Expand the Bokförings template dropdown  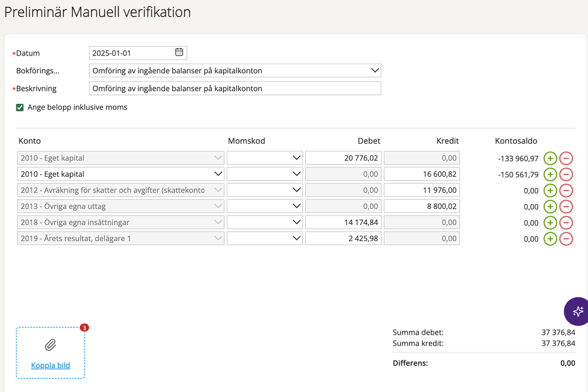click(x=375, y=71)
